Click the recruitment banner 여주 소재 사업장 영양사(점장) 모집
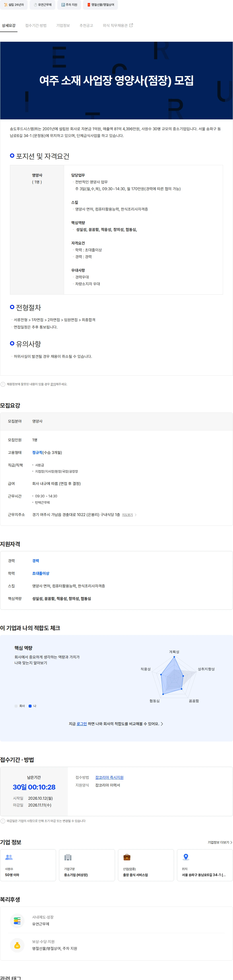Image resolution: width=233 pixels, height=980 pixels. (116, 80)
